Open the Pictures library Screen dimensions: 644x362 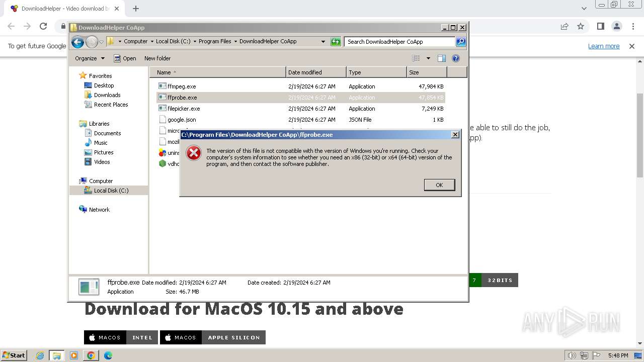coord(104,152)
